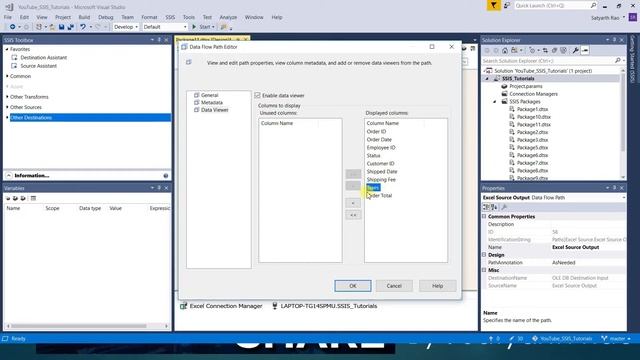Click the Save All icon in the toolbar
The width and height of the screenshot is (640, 360).
[x=71, y=27]
